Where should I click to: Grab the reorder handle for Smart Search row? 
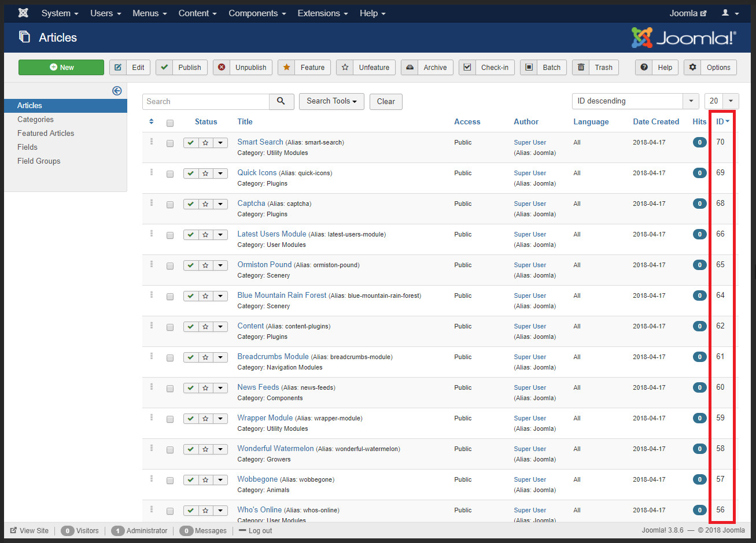point(152,141)
